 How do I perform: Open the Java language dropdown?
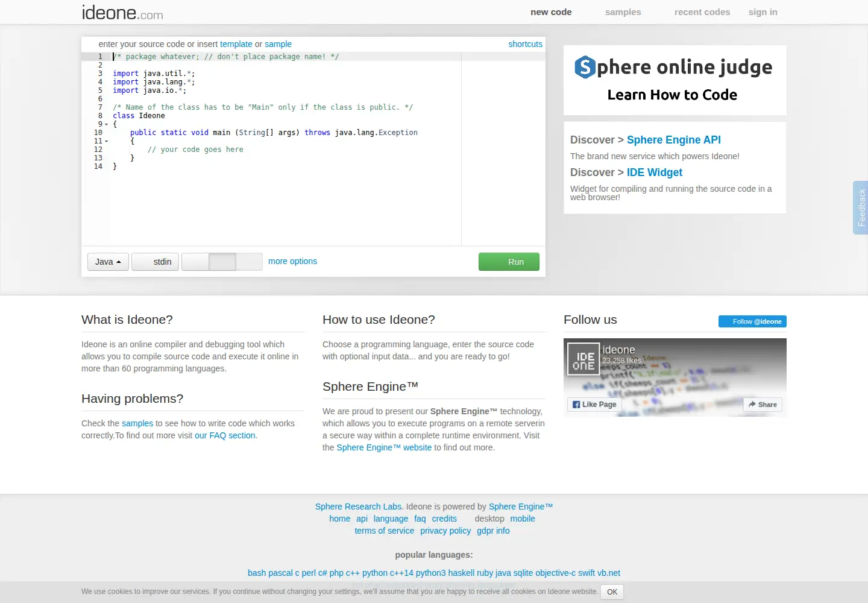(108, 262)
